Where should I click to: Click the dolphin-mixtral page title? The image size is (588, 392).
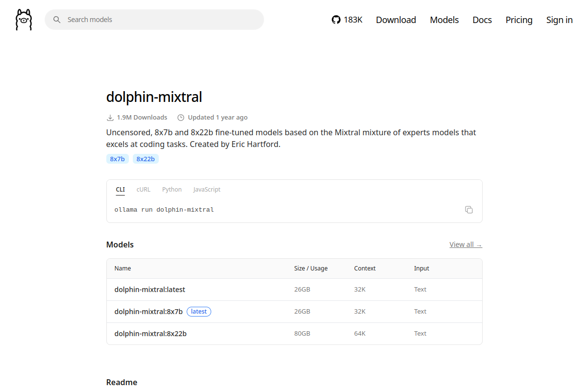154,97
